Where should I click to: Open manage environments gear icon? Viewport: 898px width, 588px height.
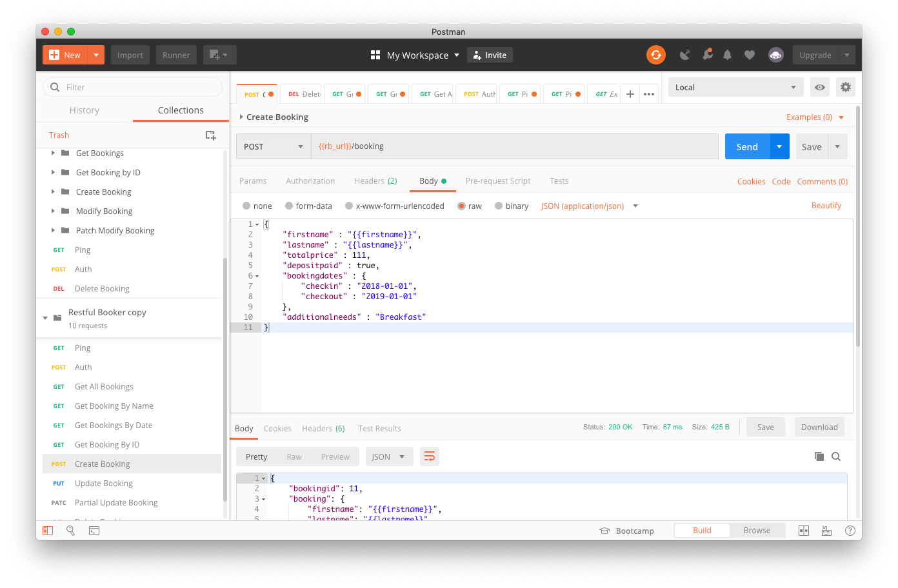point(845,87)
